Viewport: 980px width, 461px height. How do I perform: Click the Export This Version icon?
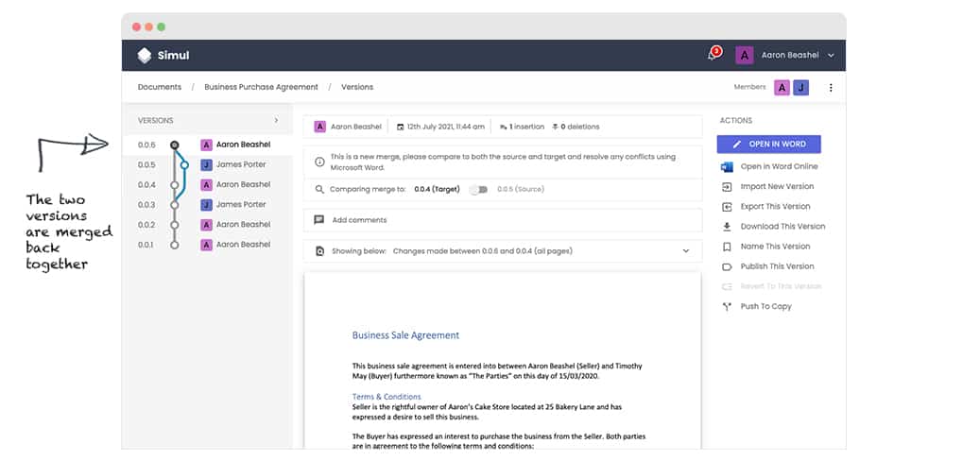click(727, 207)
